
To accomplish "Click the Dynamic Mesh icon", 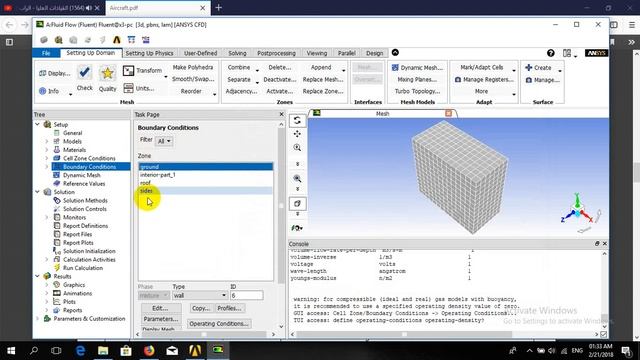I will coord(395,68).
